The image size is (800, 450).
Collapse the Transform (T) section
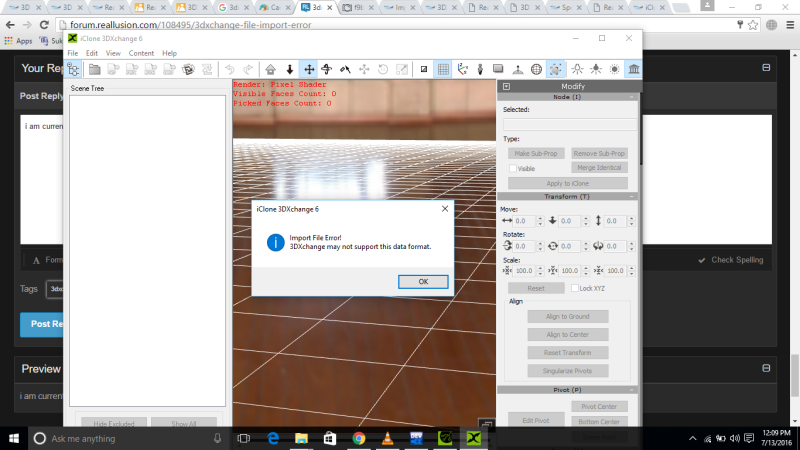633,197
